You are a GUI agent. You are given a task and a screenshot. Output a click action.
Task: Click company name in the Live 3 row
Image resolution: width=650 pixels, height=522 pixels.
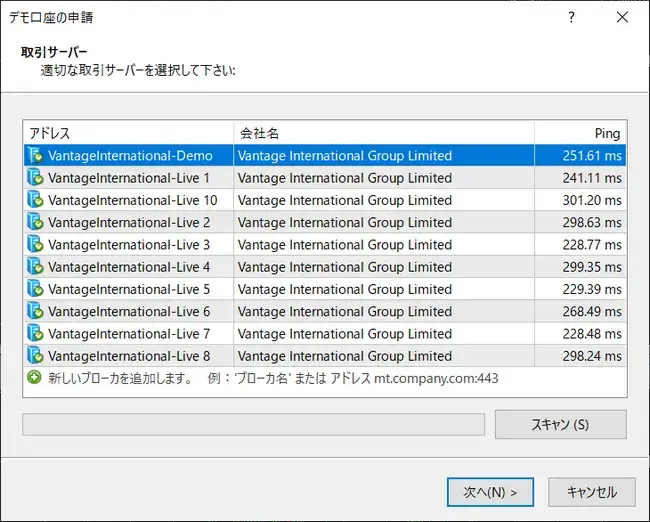(x=344, y=245)
